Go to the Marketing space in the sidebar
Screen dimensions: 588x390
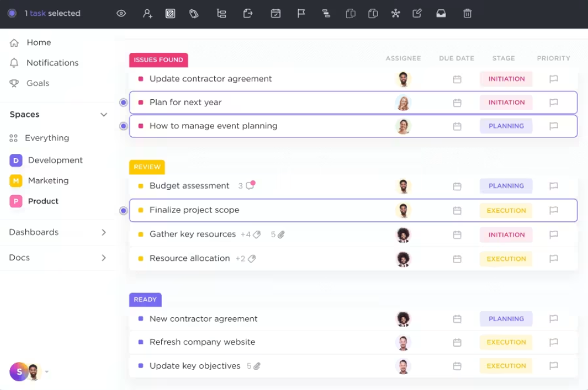(49, 180)
